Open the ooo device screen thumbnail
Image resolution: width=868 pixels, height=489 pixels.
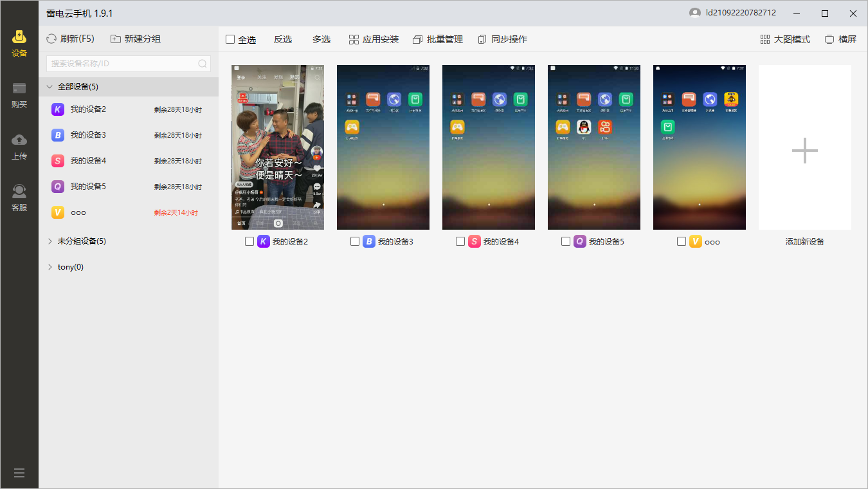pos(700,147)
